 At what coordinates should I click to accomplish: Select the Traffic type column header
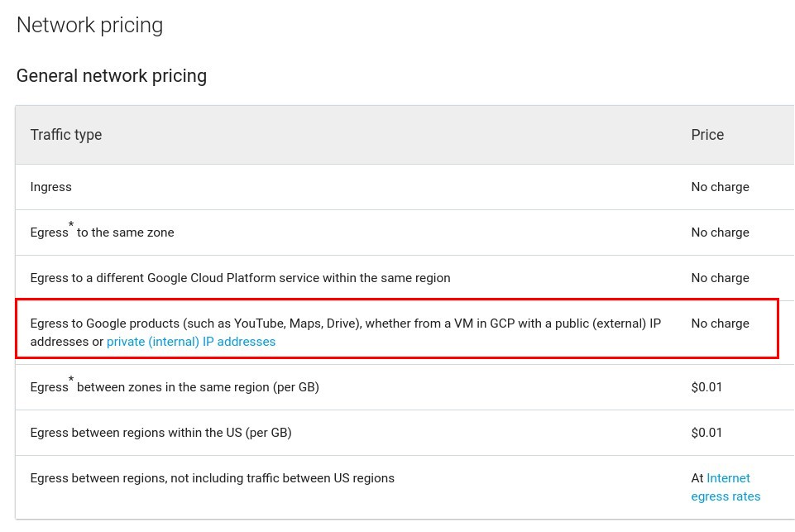(x=66, y=135)
